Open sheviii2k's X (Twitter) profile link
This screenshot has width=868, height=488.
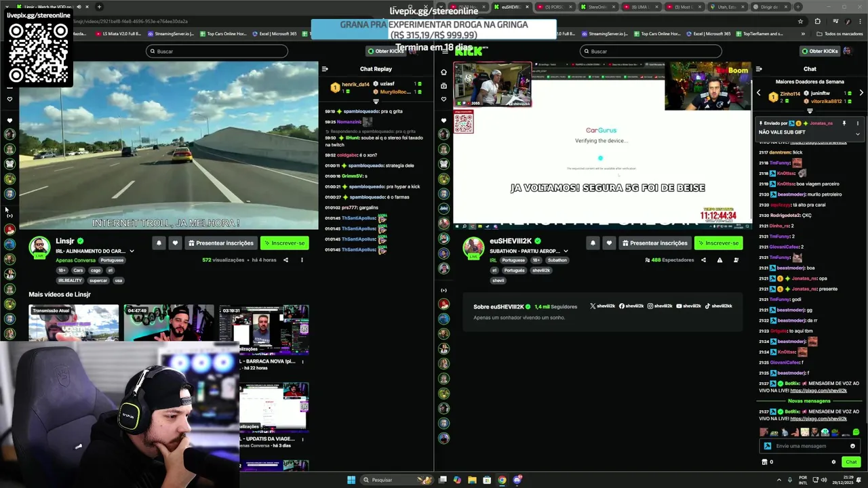click(602, 306)
